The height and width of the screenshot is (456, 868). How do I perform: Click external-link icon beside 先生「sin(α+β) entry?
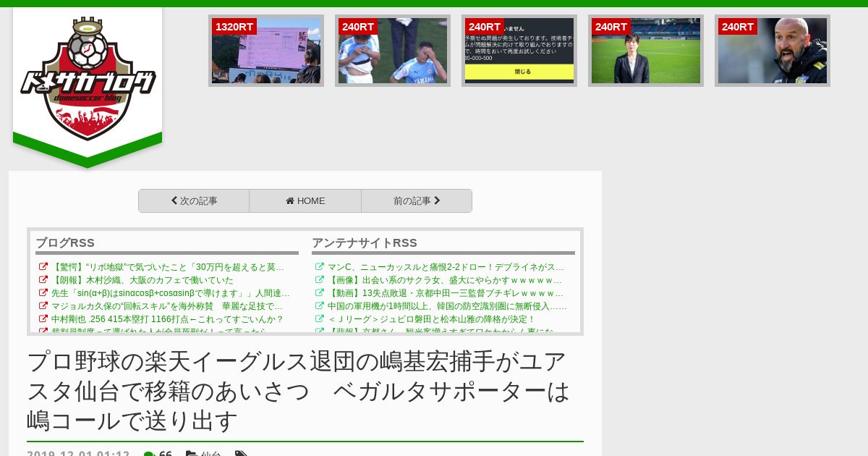43,293
